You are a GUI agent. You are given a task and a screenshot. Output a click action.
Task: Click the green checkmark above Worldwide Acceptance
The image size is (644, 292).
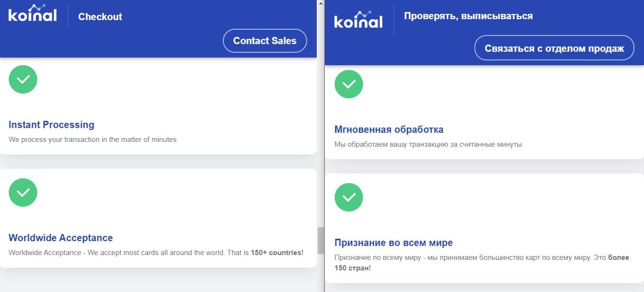(23, 192)
